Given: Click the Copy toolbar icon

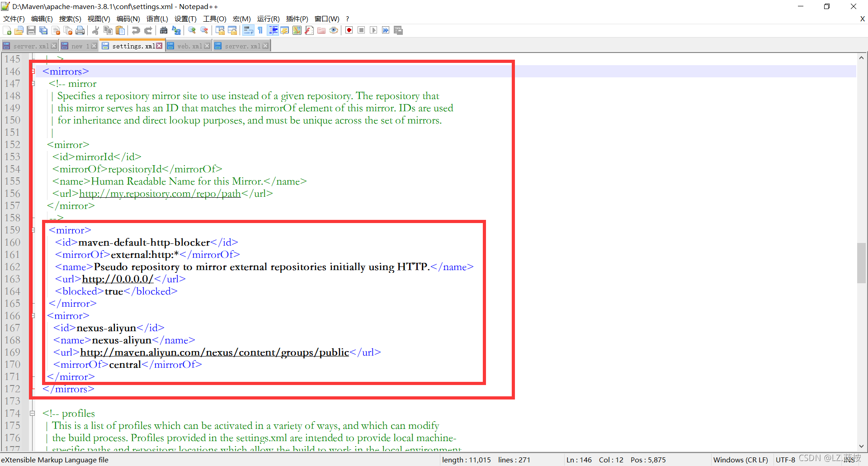Looking at the screenshot, I should tap(108, 30).
